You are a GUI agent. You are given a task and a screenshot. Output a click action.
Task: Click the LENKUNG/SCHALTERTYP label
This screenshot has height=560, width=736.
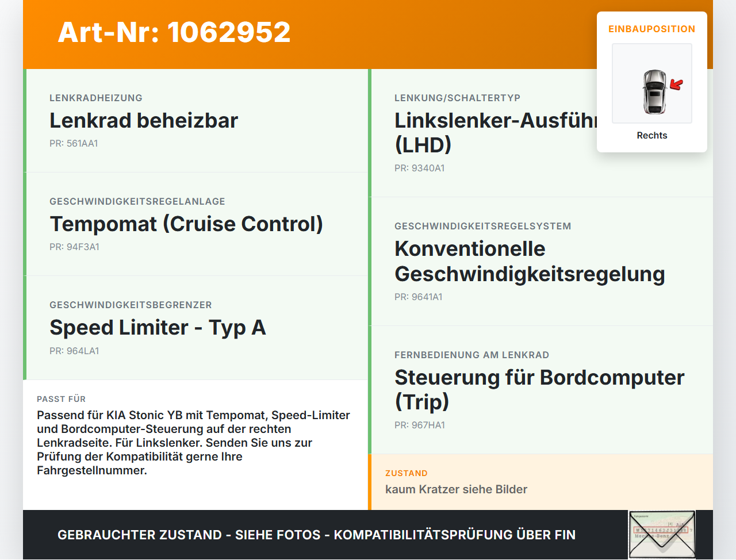pyautogui.click(x=457, y=98)
